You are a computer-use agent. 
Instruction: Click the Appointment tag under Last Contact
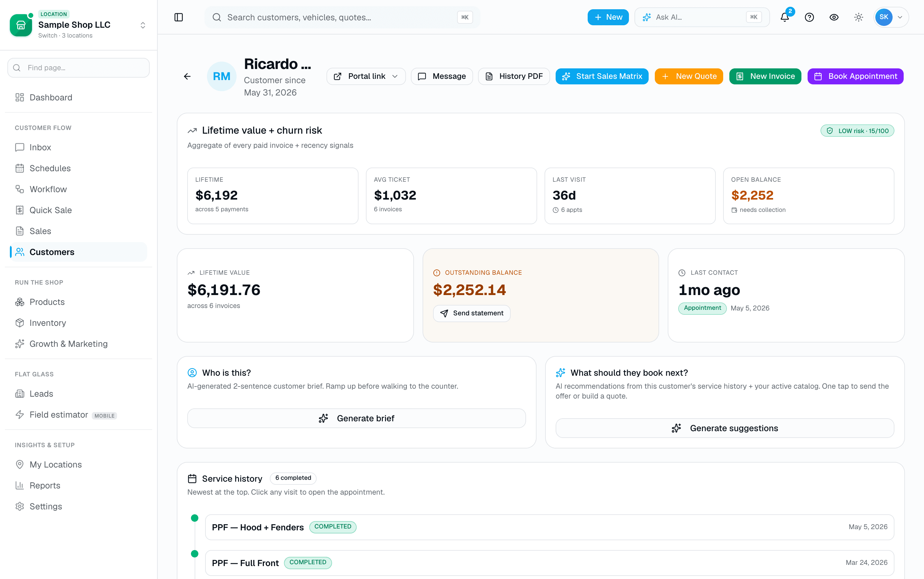(702, 308)
